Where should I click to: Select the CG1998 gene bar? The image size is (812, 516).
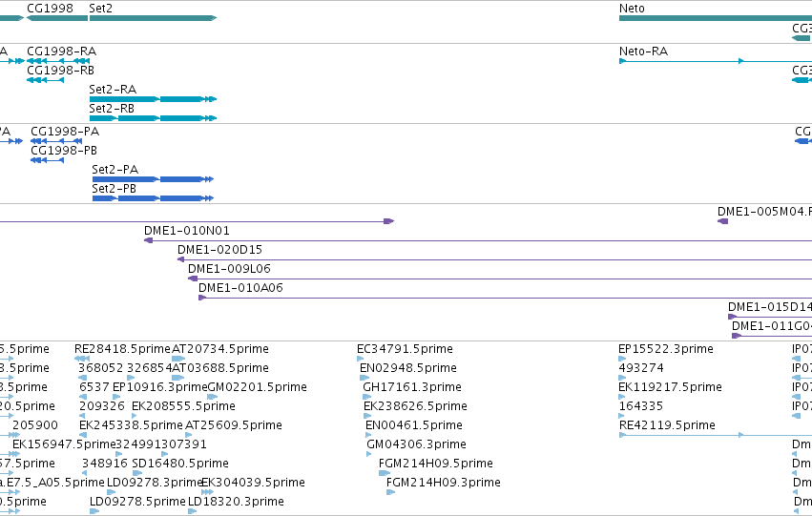pyautogui.click(x=57, y=18)
